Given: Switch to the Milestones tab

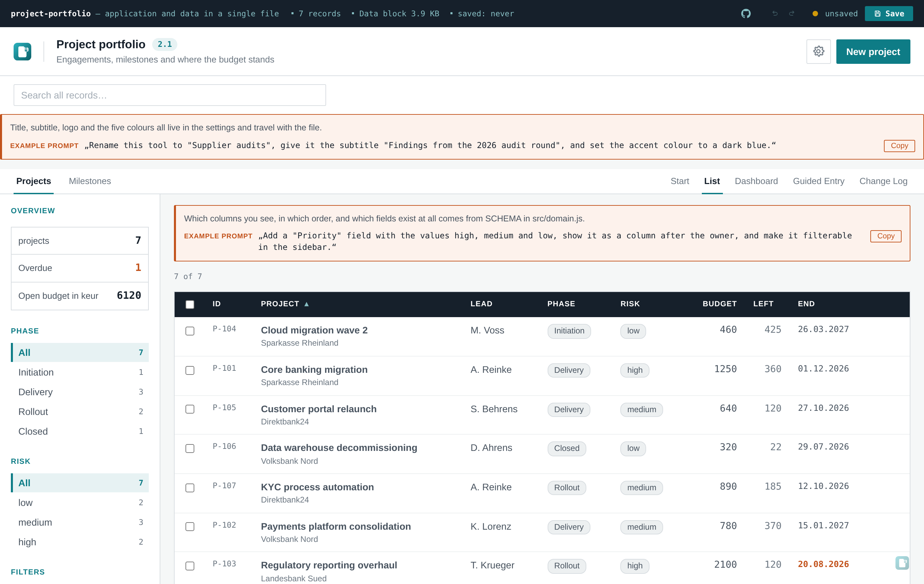Looking at the screenshot, I should coord(90,181).
